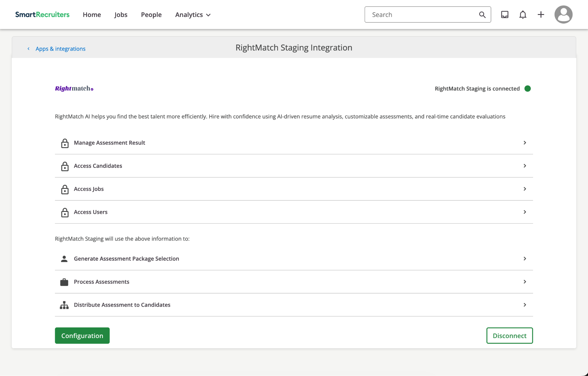Click the Access Jobs label
Viewport: 588px width, 376px height.
coord(89,189)
